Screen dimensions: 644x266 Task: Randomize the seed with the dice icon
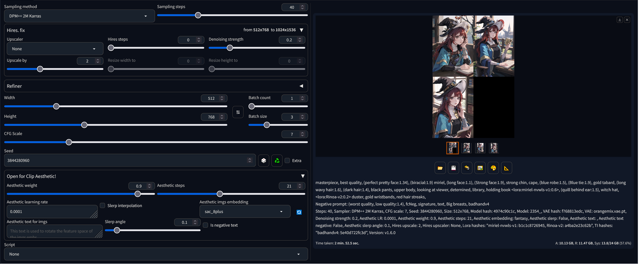click(x=264, y=160)
